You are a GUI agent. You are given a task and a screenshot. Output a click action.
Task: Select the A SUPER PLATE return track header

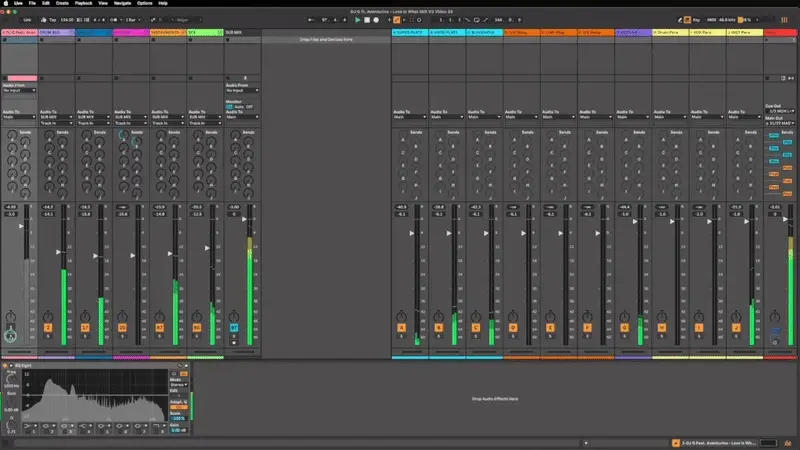click(410, 32)
